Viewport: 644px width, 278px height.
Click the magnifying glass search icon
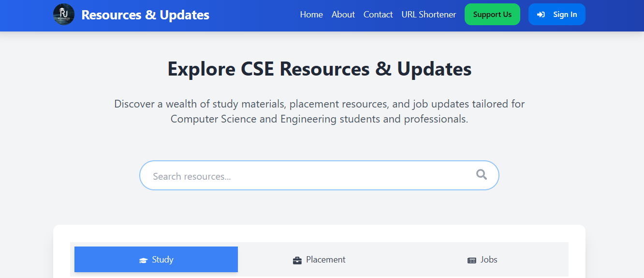point(481,175)
